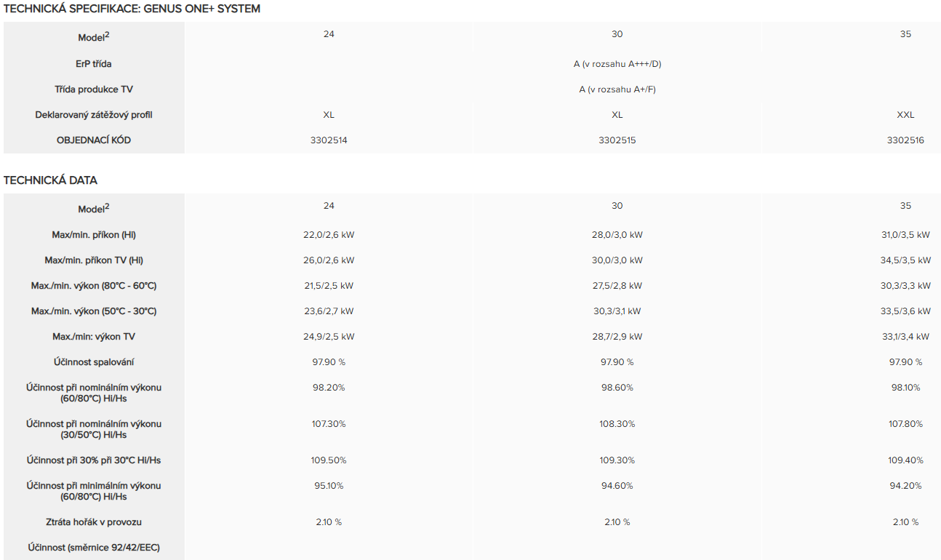Click the XXL load profile value
This screenshot has height=560, width=941.
(x=905, y=115)
